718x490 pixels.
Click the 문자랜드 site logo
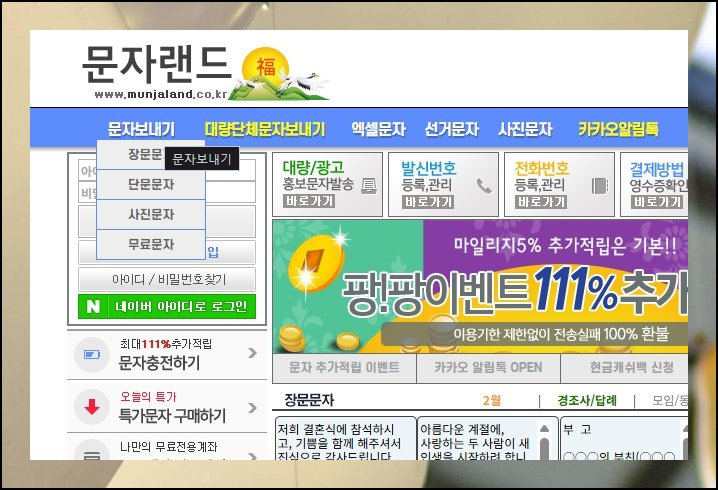click(x=205, y=71)
